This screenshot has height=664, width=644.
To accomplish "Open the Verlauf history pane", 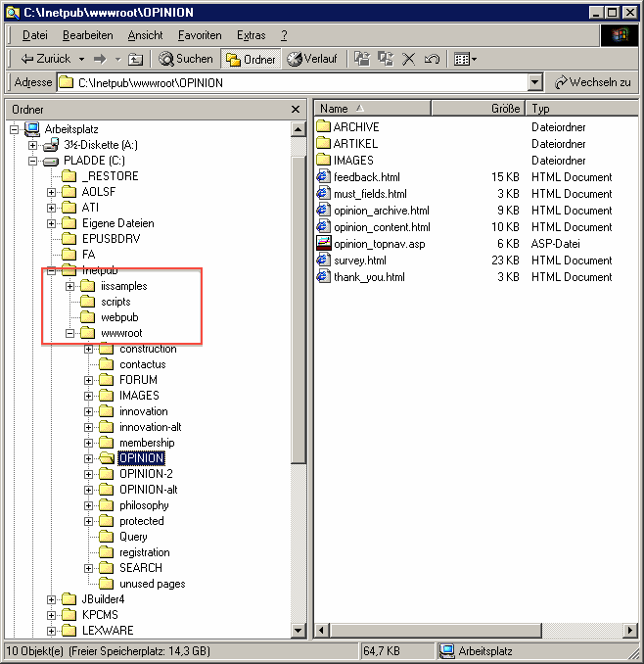I will click(x=312, y=59).
